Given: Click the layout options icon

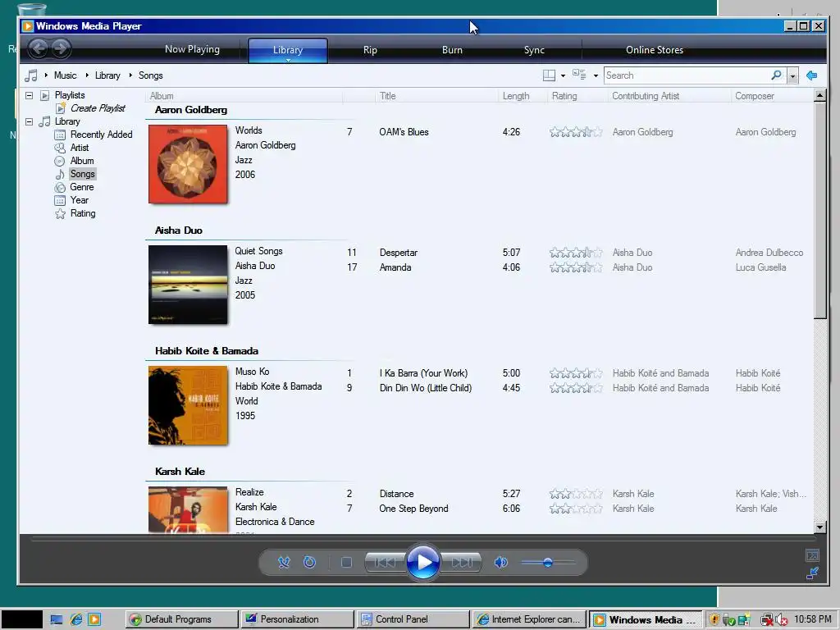Looking at the screenshot, I should [x=549, y=75].
